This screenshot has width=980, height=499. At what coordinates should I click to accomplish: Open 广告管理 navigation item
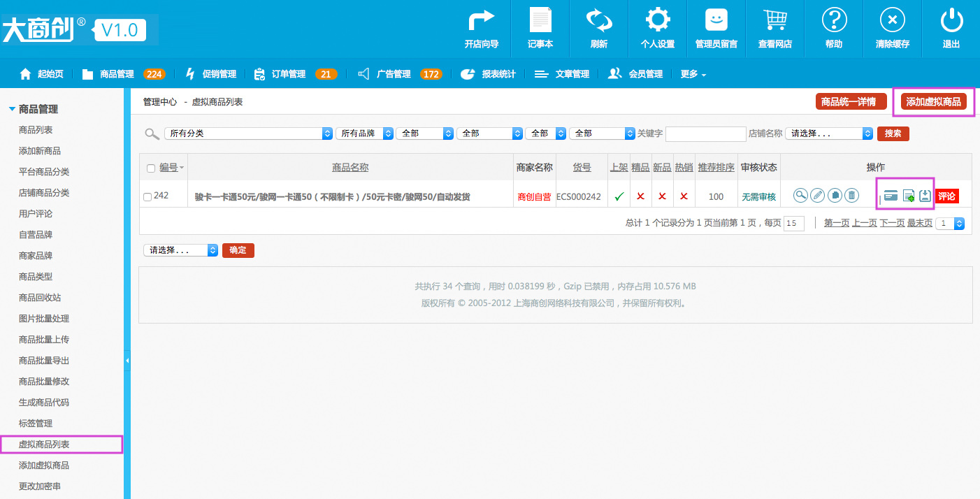click(x=384, y=74)
